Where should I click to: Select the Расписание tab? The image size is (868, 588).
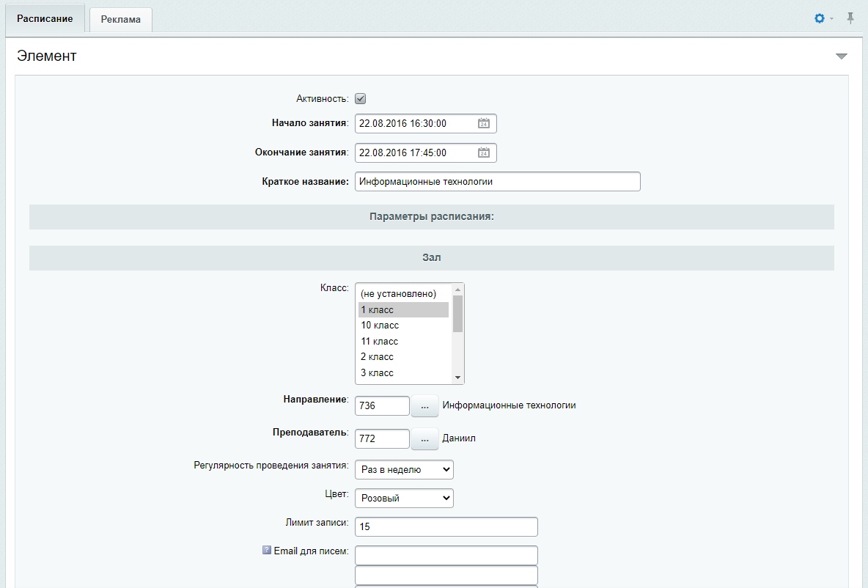(45, 18)
